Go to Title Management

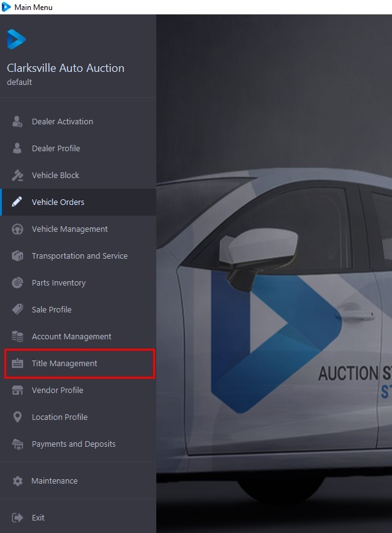[x=64, y=364]
